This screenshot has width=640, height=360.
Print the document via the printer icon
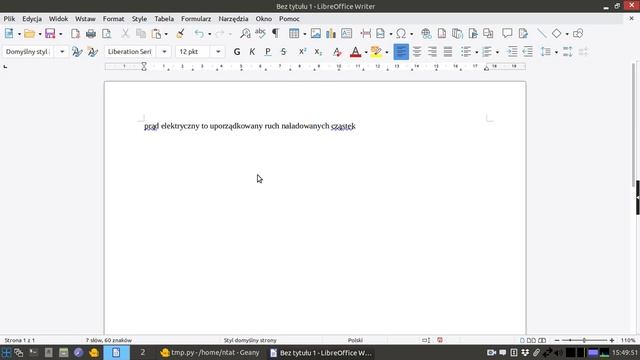click(x=91, y=33)
